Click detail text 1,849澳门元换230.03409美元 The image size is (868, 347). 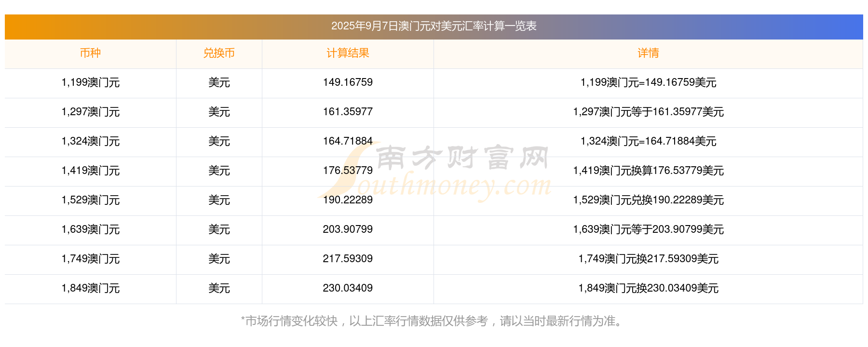648,288
